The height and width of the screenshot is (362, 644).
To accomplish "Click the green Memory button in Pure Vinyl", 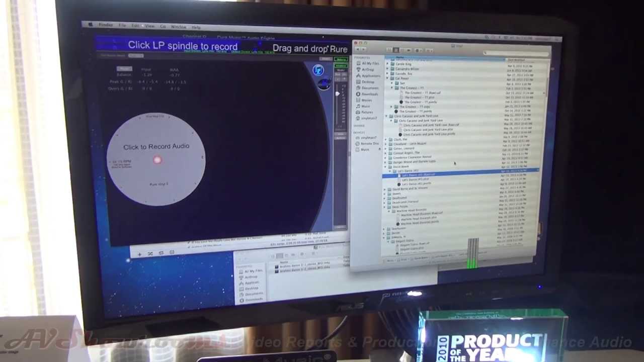I will [341, 60].
